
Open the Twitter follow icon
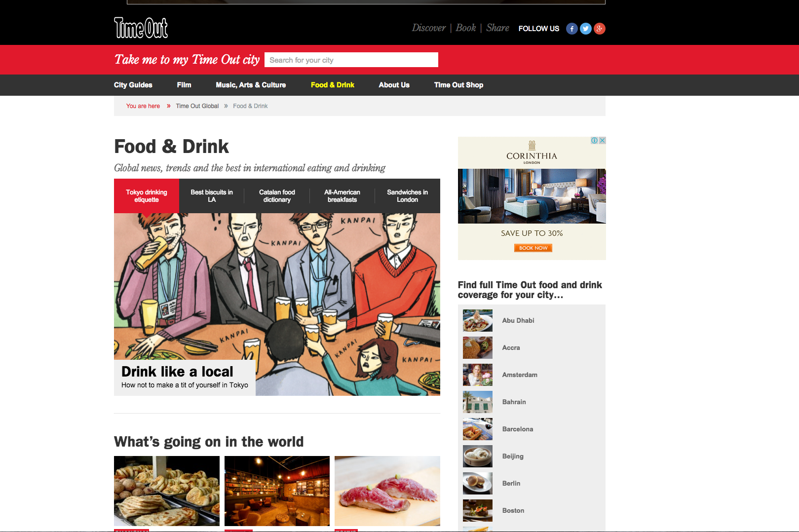pos(585,29)
